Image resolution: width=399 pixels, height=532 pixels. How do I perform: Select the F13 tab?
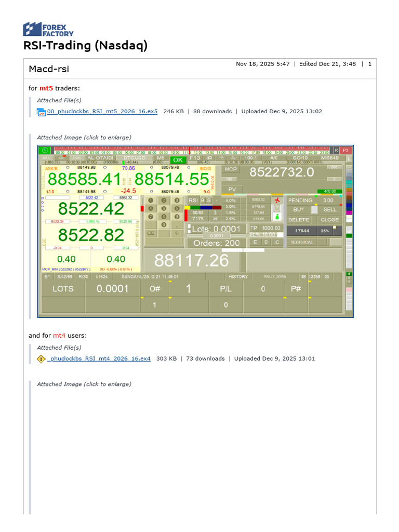pos(195,158)
